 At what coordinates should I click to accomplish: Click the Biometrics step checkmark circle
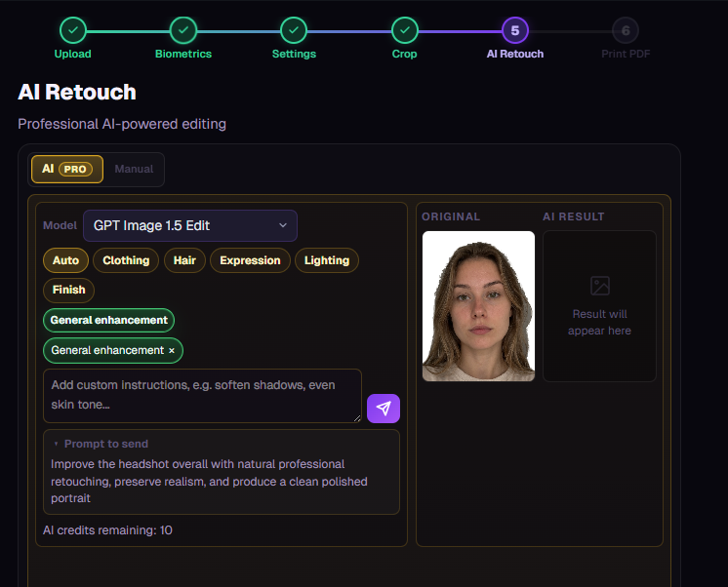[x=183, y=30]
